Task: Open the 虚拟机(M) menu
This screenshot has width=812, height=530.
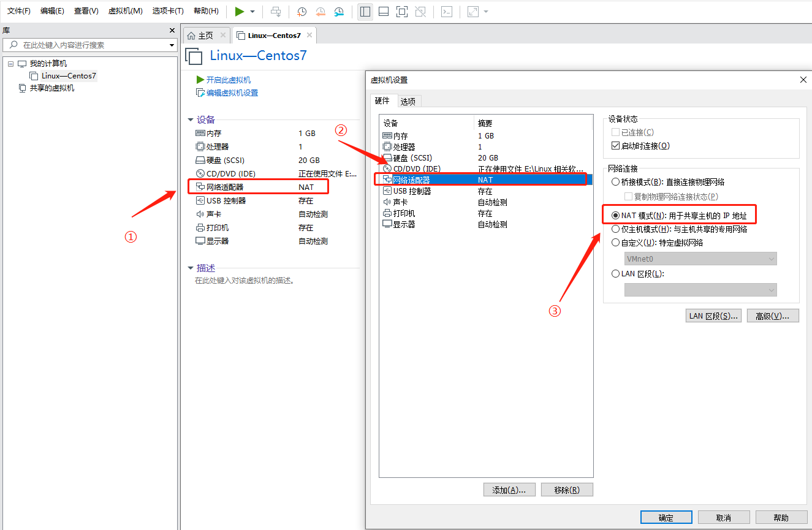Action: (126, 11)
